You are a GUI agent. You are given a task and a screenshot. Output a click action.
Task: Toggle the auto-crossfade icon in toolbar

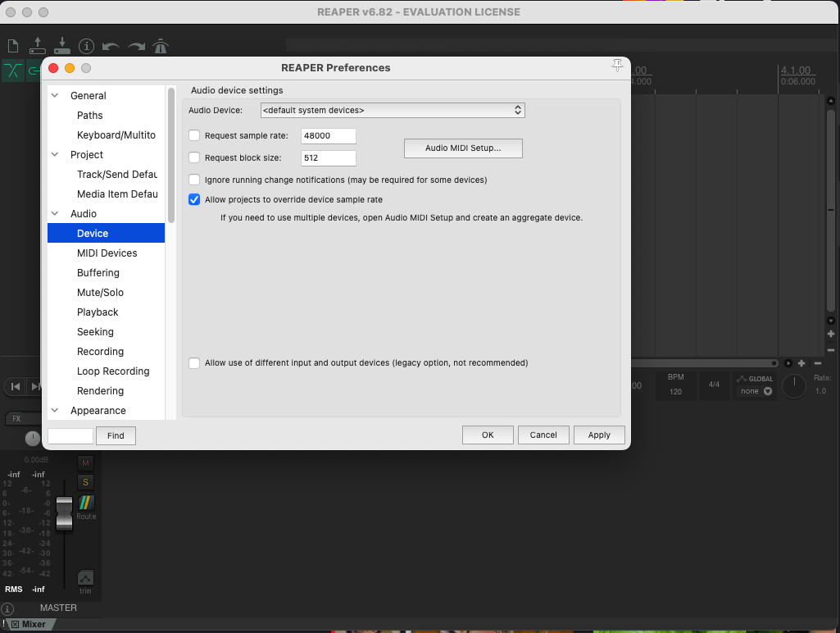click(13, 71)
